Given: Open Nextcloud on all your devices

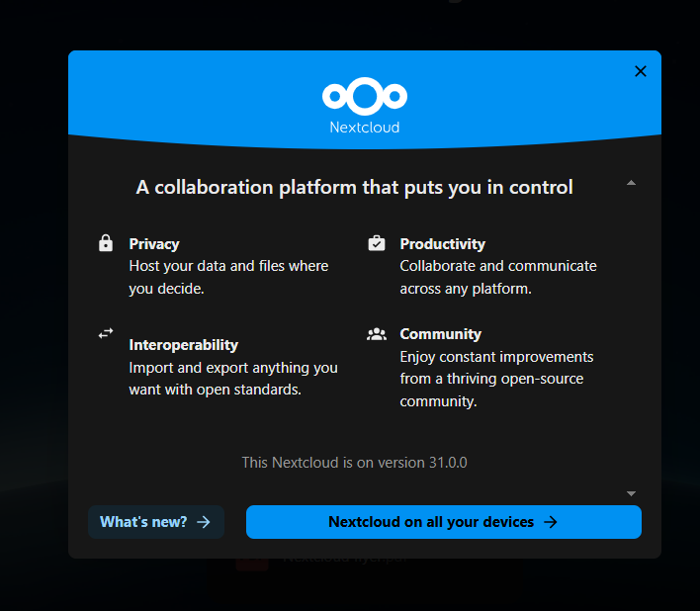Looking at the screenshot, I should point(444,522).
